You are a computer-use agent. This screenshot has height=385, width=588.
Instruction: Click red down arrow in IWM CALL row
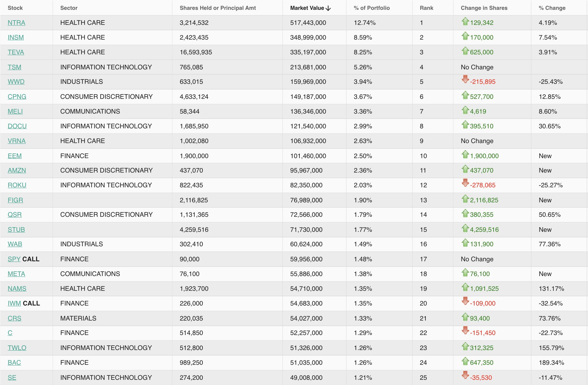(465, 301)
